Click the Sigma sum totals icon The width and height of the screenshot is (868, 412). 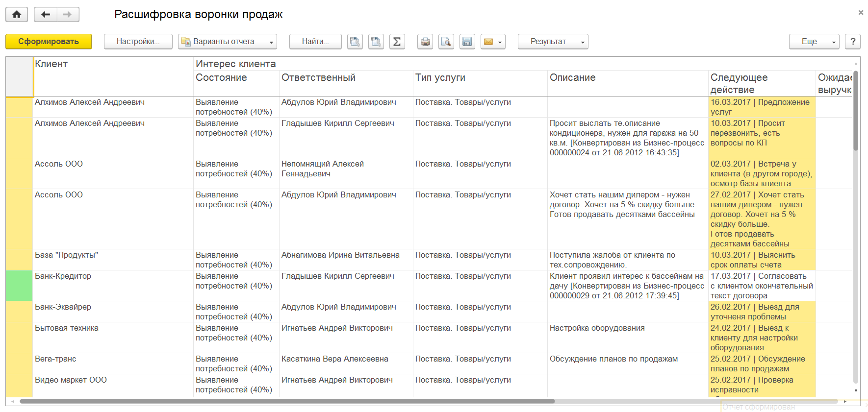point(397,42)
